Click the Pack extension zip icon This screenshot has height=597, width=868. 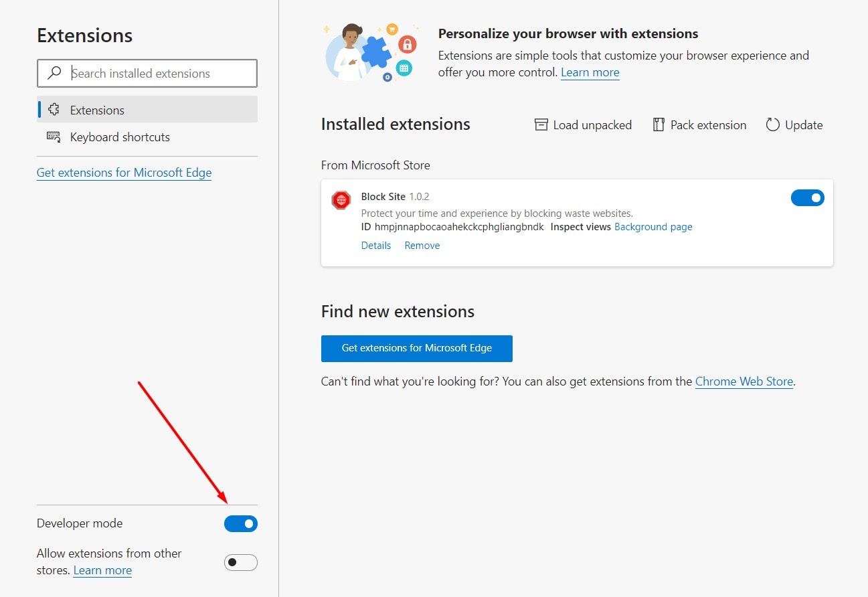pos(659,124)
